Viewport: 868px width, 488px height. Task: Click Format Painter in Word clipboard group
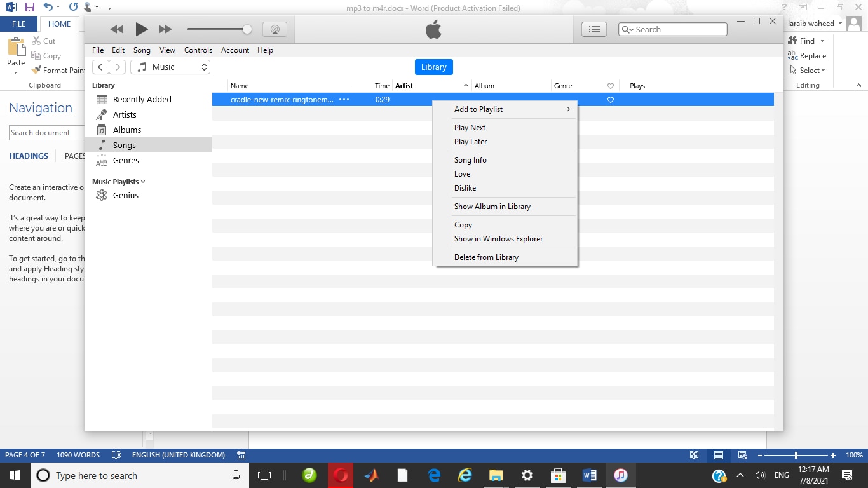tap(58, 70)
